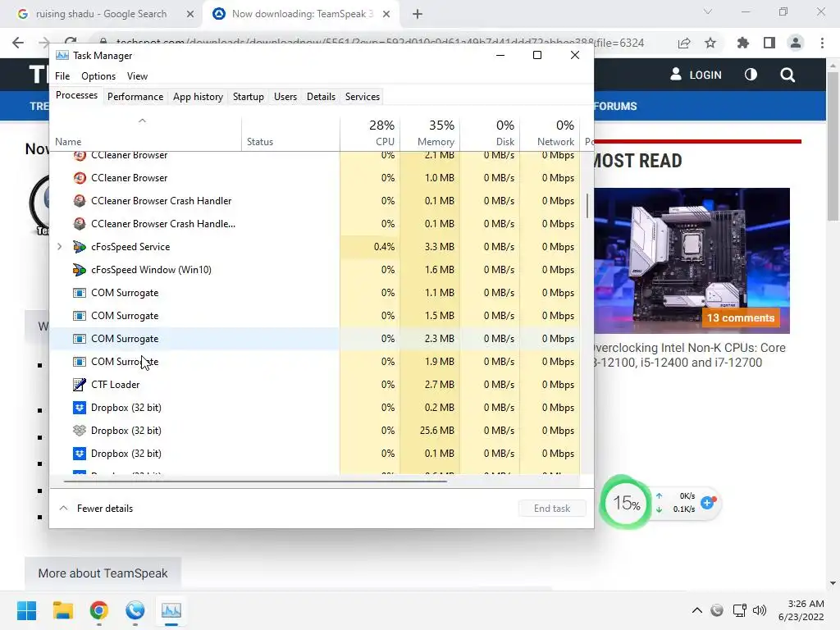Switch to the Users tab
The width and height of the screenshot is (840, 630).
pos(285,97)
